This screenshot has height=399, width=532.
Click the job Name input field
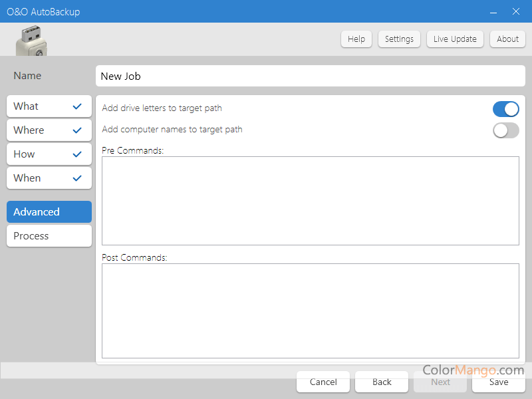[x=310, y=76]
